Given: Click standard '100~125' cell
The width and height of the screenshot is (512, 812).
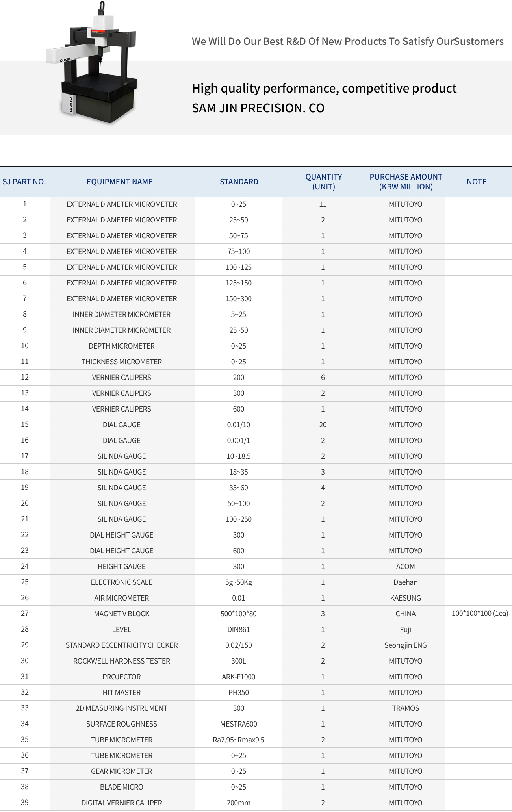Looking at the screenshot, I should click(239, 267).
